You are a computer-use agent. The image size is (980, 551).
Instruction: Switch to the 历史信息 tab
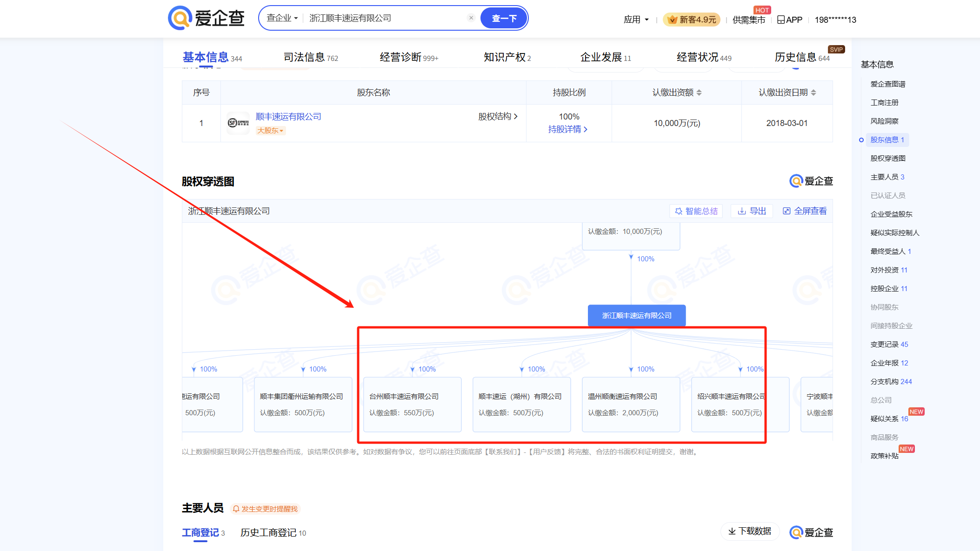point(802,57)
